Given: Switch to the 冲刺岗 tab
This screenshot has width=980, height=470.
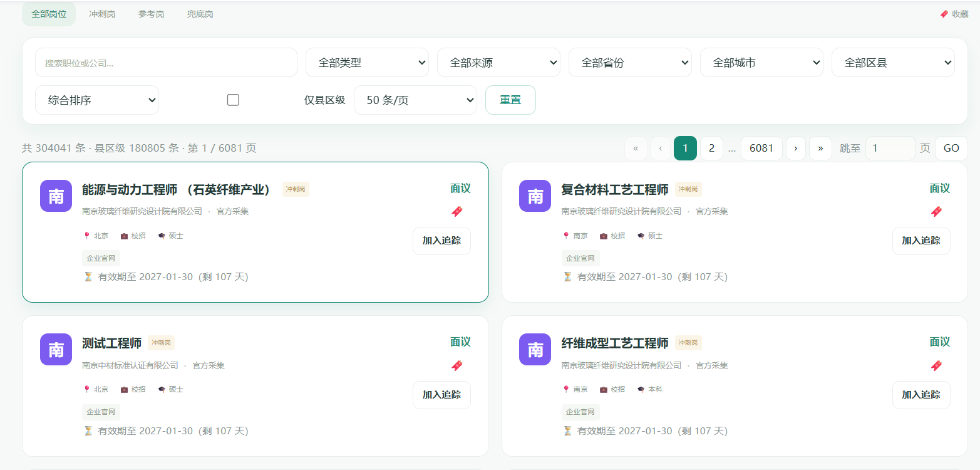Looking at the screenshot, I should click(102, 14).
